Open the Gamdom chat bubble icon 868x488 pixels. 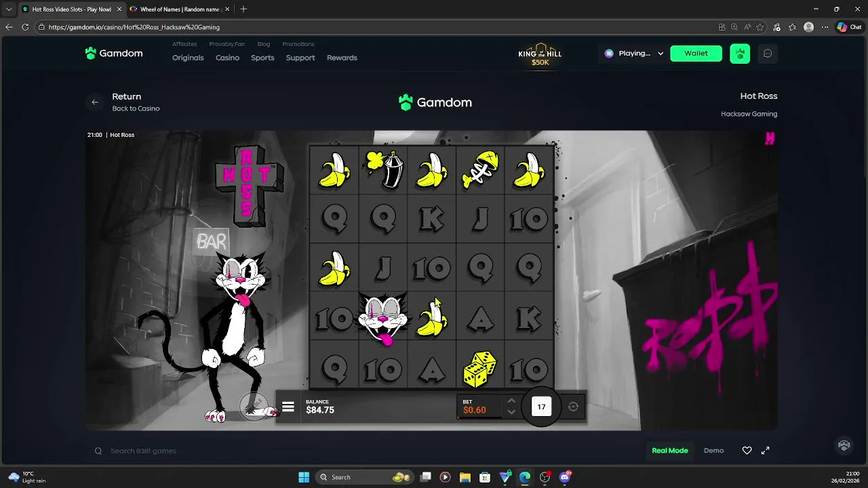[x=768, y=54]
